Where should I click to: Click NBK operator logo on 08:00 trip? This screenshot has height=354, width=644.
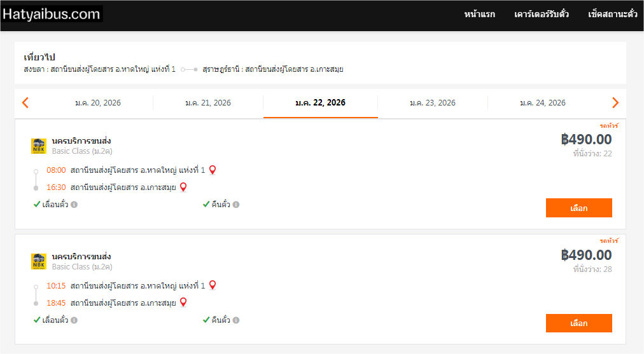39,146
